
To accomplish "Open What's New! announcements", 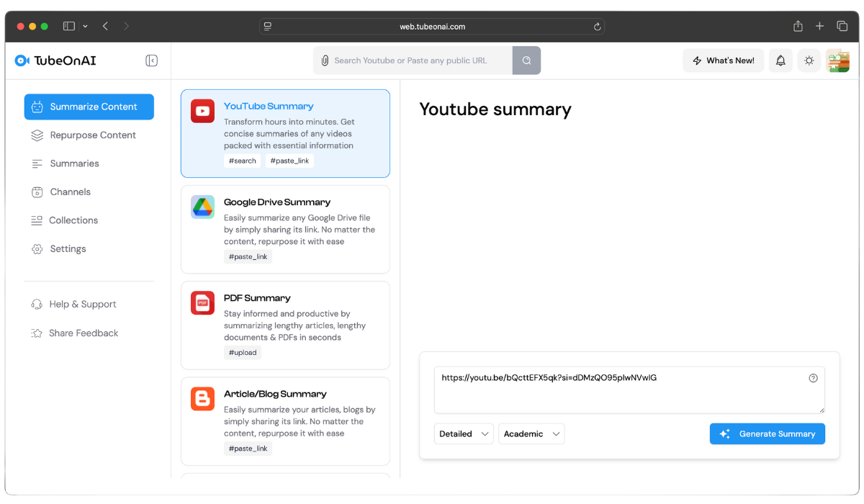I will (724, 60).
